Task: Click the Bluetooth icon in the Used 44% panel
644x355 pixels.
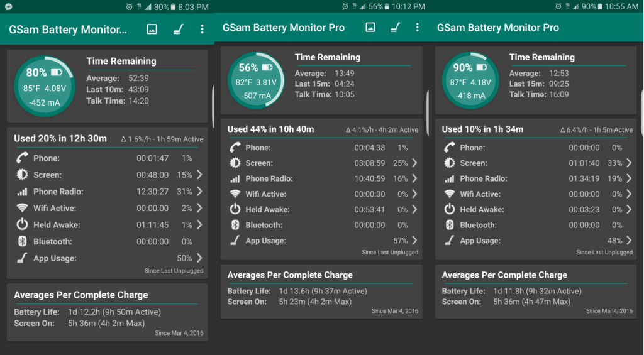Action: point(235,225)
